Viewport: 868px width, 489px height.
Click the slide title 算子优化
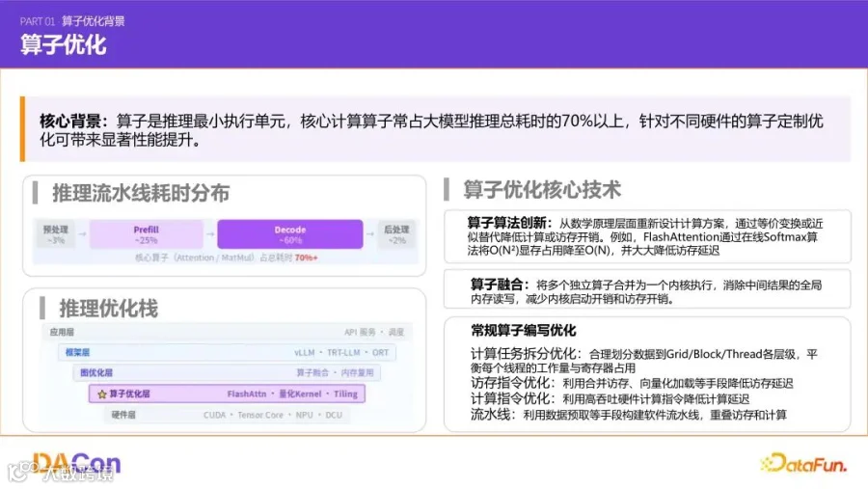coord(63,45)
